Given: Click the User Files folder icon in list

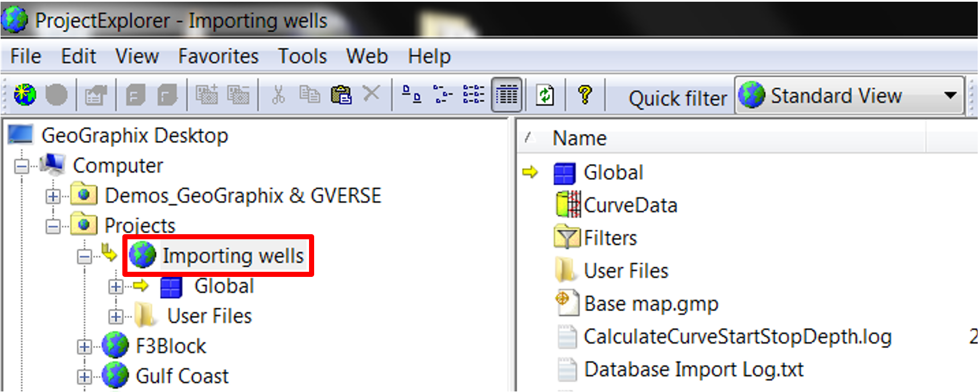Looking at the screenshot, I should [x=566, y=271].
